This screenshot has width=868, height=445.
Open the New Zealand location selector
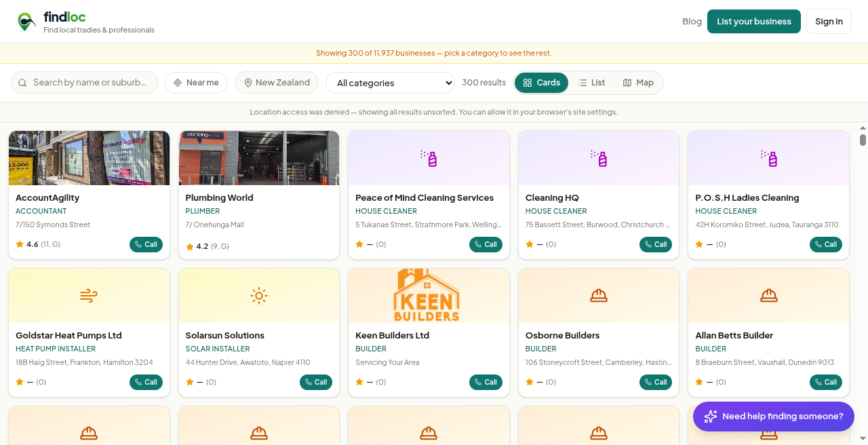277,83
